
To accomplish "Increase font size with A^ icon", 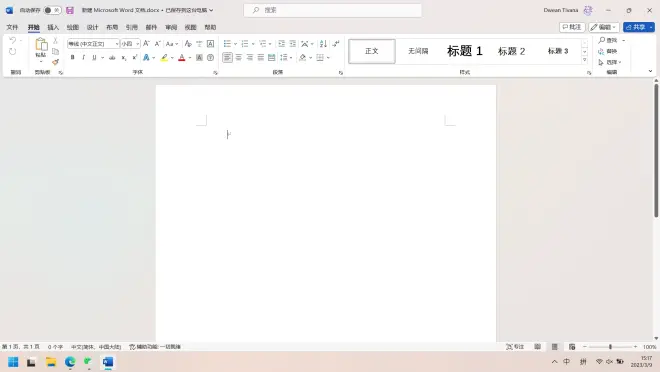I will coord(146,43).
